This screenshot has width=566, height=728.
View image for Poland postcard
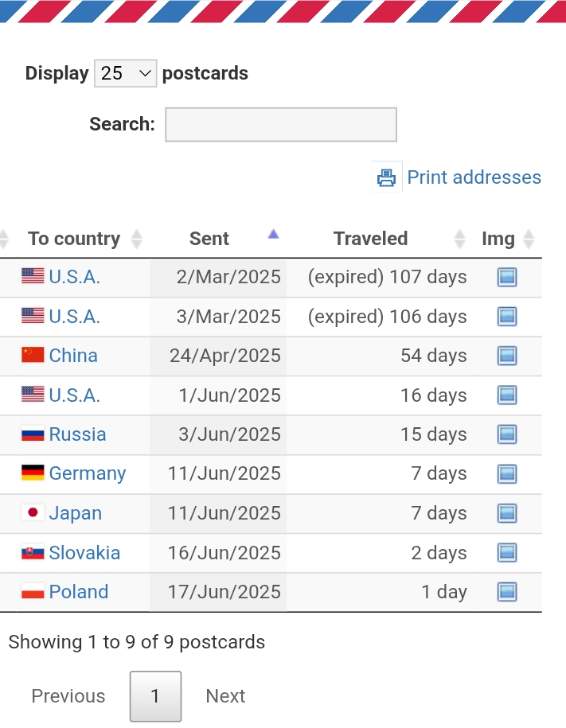[x=507, y=592]
